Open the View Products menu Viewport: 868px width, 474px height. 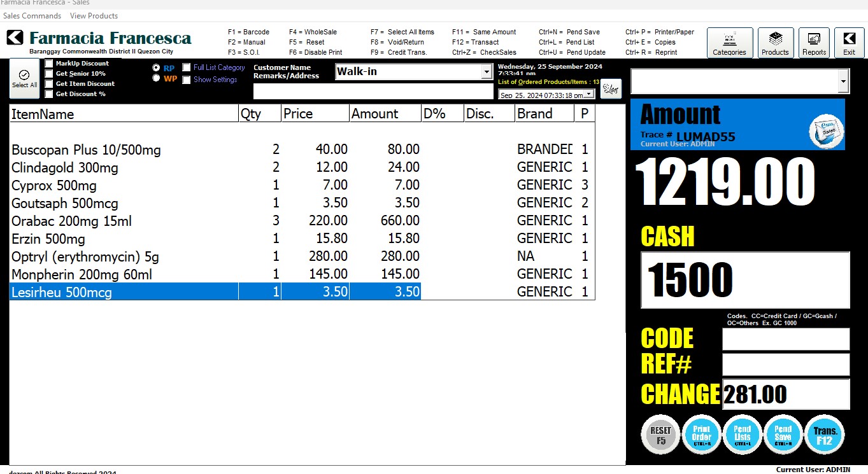(94, 16)
